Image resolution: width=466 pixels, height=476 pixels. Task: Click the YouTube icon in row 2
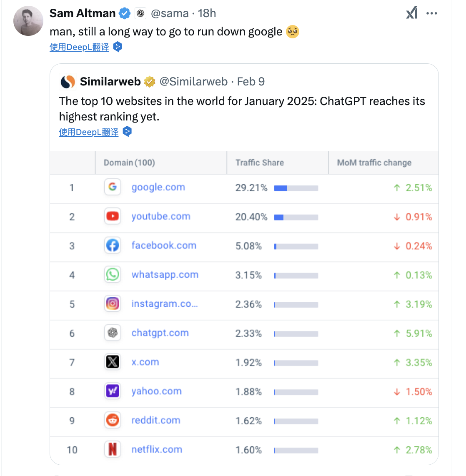coord(113,216)
